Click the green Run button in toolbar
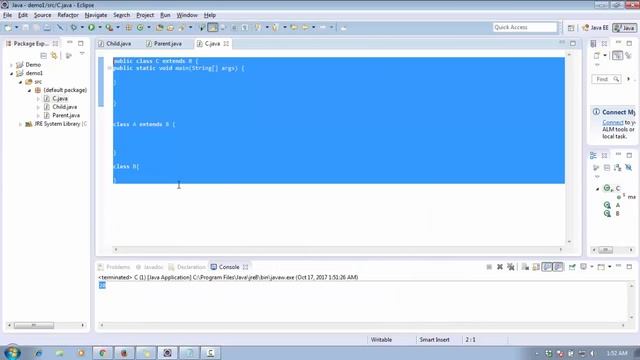 [91, 27]
